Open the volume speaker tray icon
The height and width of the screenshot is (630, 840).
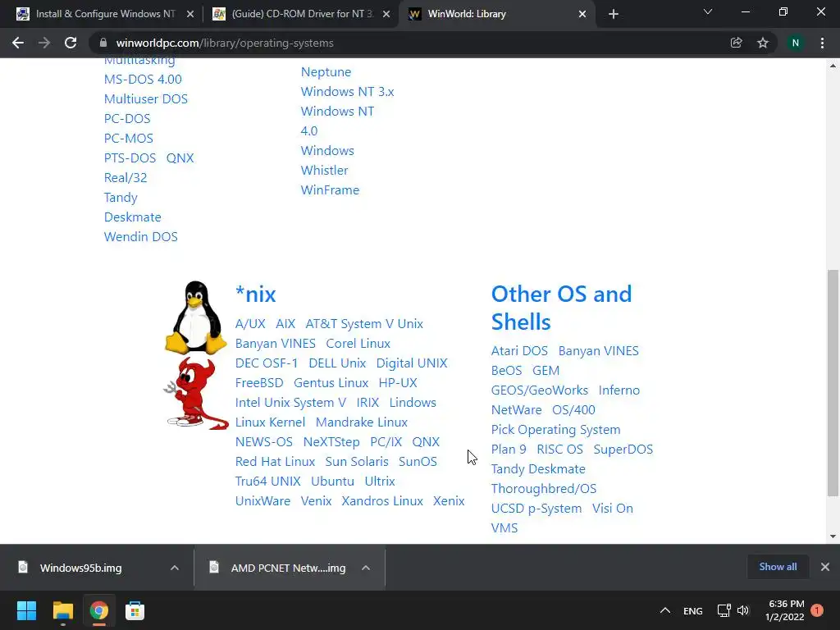tap(743, 610)
